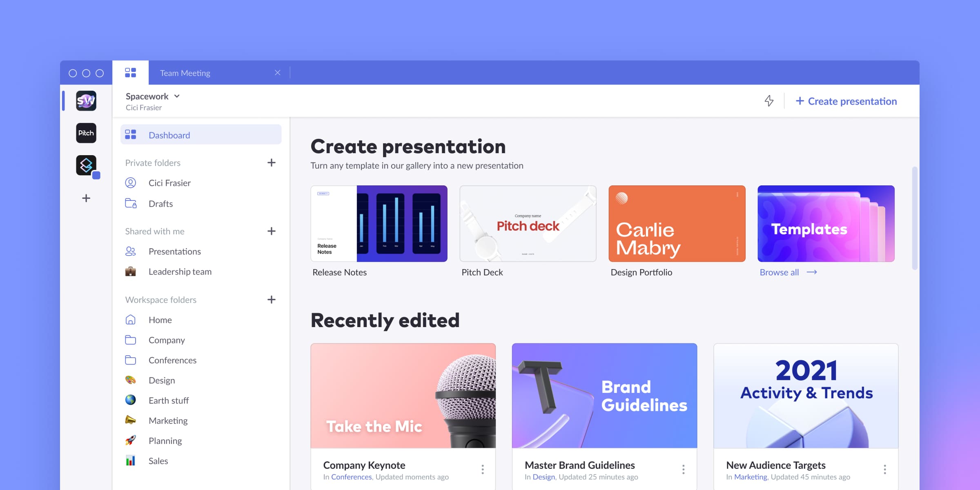Open options menu for Master Brand Guidelines
This screenshot has height=490, width=980.
(x=683, y=469)
